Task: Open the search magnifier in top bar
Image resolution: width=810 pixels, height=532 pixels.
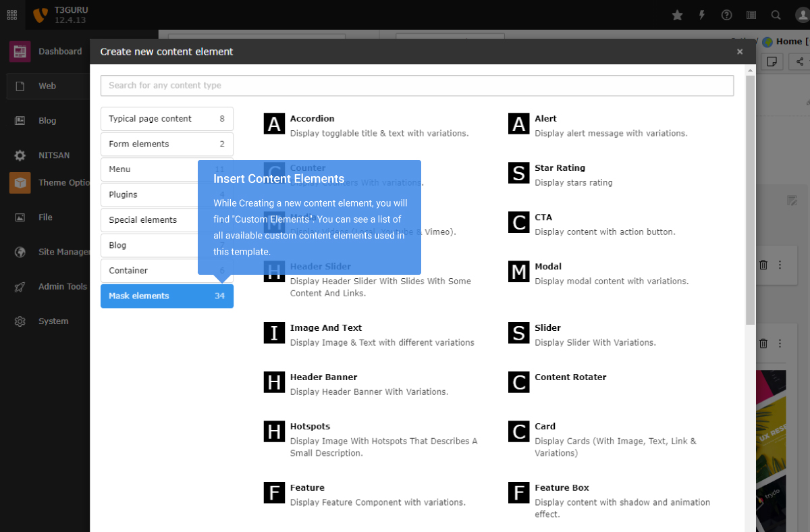Action: 776,15
